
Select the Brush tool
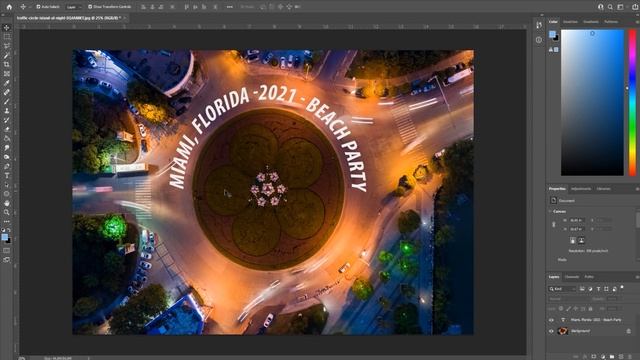point(7,102)
